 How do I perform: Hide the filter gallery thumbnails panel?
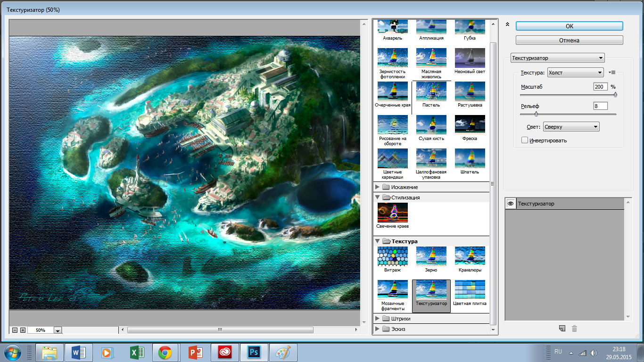tap(507, 25)
